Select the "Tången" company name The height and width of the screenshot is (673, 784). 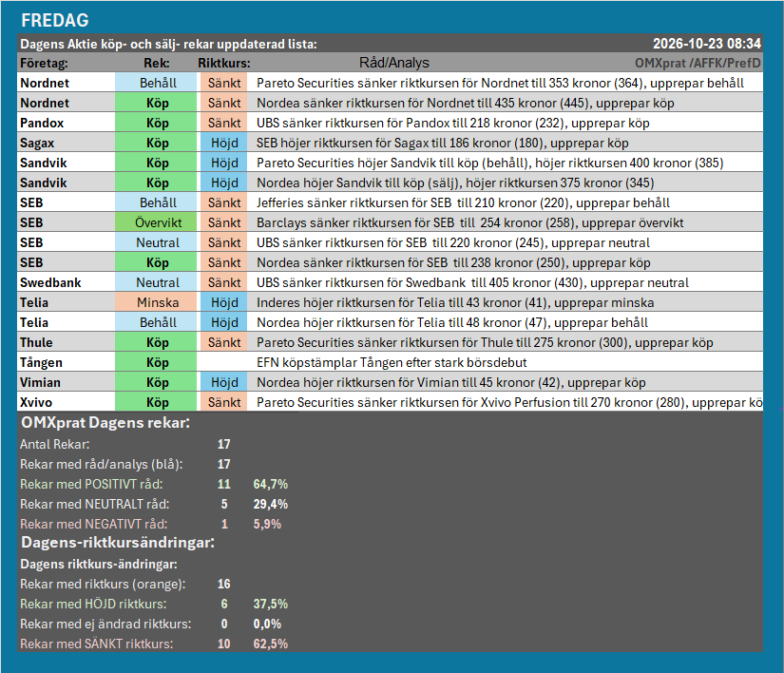(41, 362)
